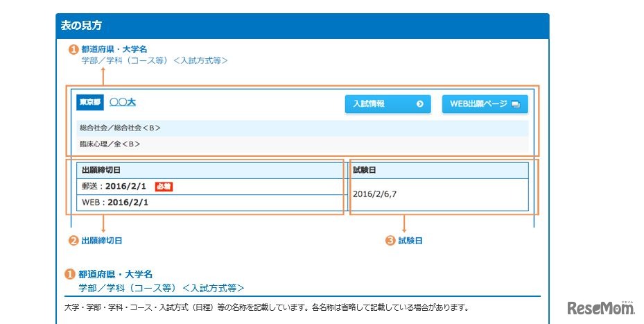
Task: Open the 入試情報 button
Action: pos(388,104)
